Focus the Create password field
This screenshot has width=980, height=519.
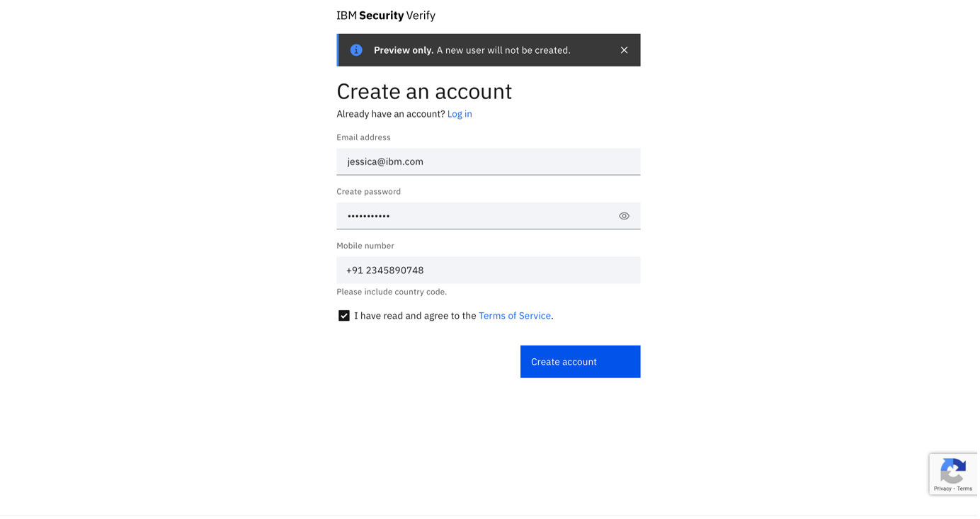coord(489,216)
